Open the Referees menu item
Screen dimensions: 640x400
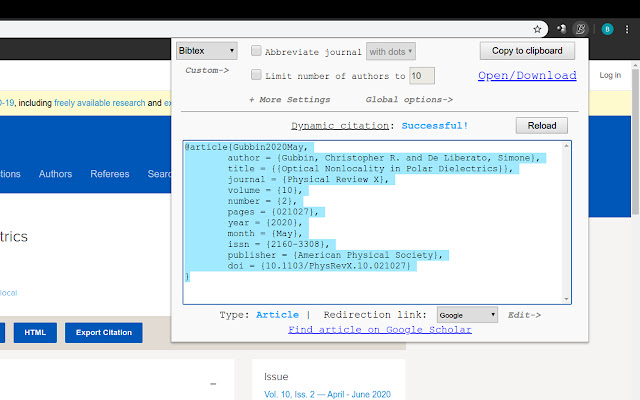coord(110,174)
